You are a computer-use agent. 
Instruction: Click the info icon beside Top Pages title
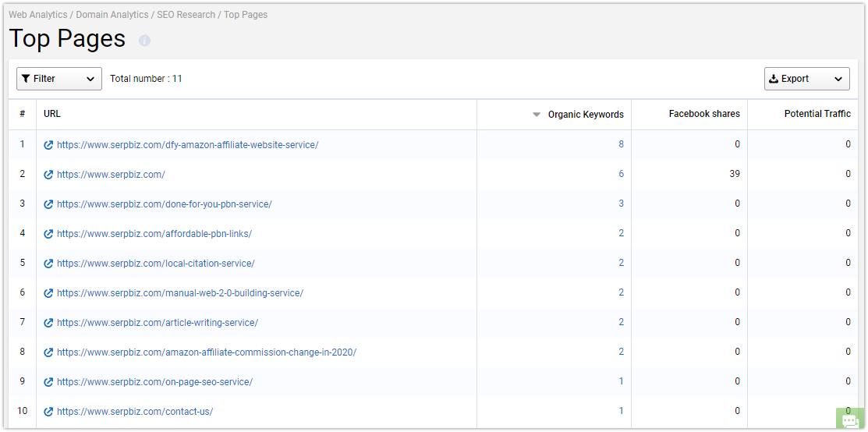pyautogui.click(x=144, y=41)
